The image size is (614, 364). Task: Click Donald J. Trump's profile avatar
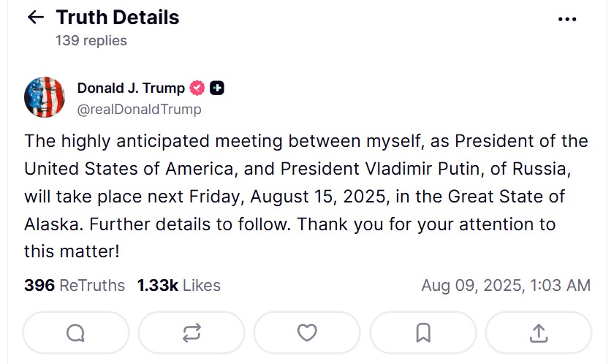tap(45, 97)
